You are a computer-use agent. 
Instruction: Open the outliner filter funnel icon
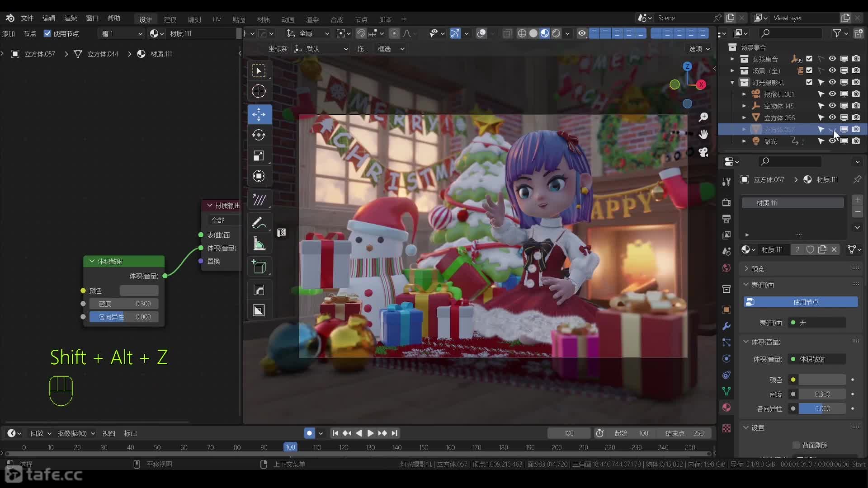pos(837,33)
